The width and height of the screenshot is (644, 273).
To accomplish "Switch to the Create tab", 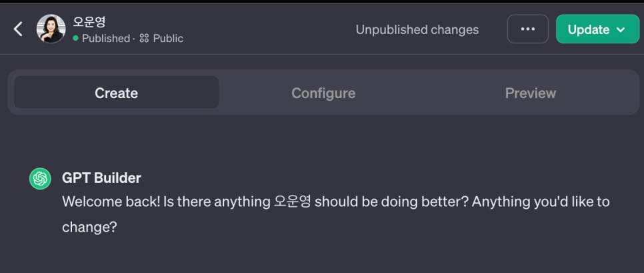I will (x=116, y=93).
